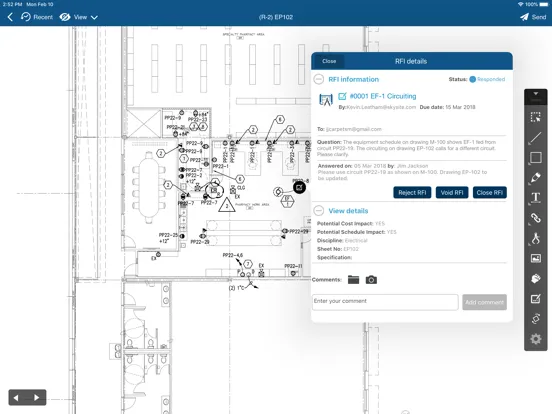
Task: Expand the View dropdown chevron
Action: (94, 17)
